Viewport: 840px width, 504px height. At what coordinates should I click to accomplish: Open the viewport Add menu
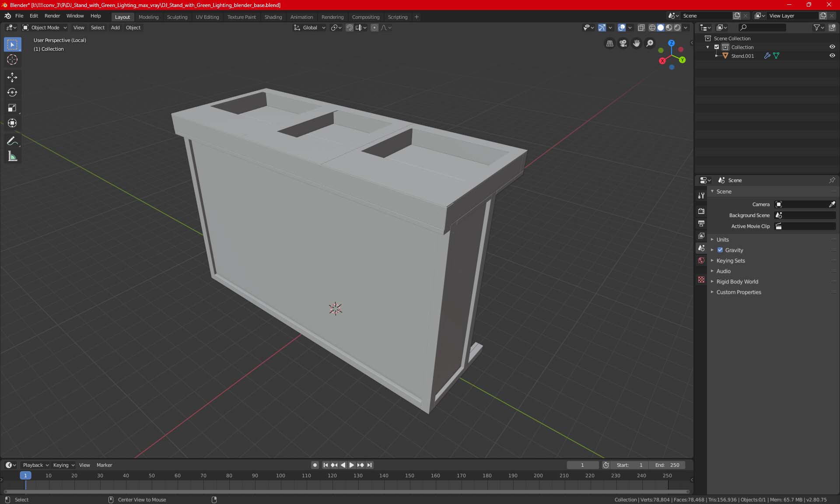(x=115, y=28)
